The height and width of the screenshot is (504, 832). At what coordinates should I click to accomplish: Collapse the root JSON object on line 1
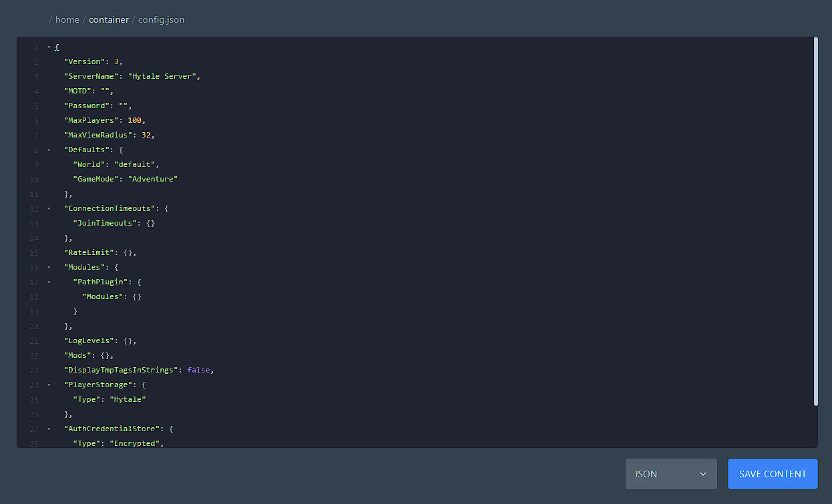tap(47, 47)
